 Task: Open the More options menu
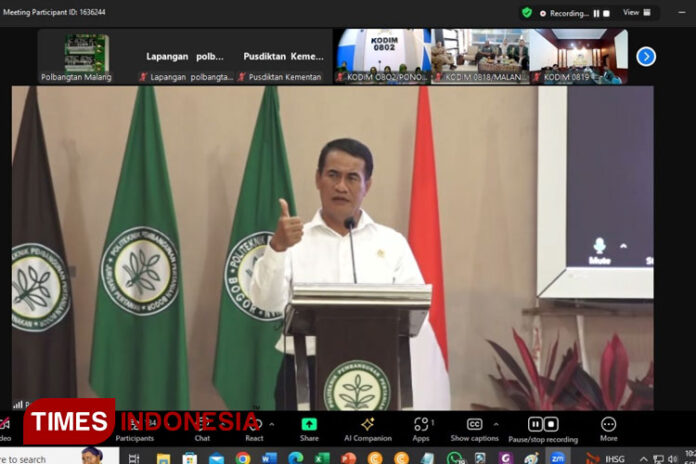pos(609,429)
